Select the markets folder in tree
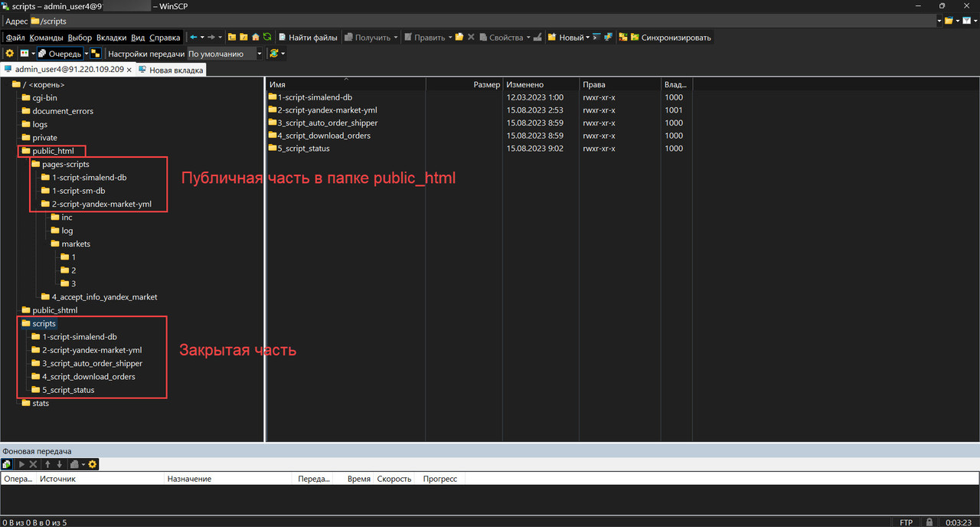This screenshot has width=980, height=527. coord(76,244)
